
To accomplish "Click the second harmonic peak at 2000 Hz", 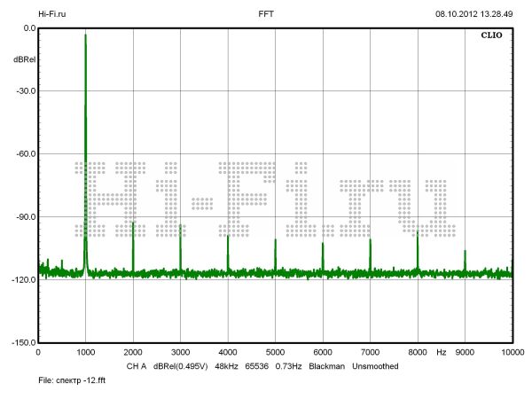I will pos(133,224).
